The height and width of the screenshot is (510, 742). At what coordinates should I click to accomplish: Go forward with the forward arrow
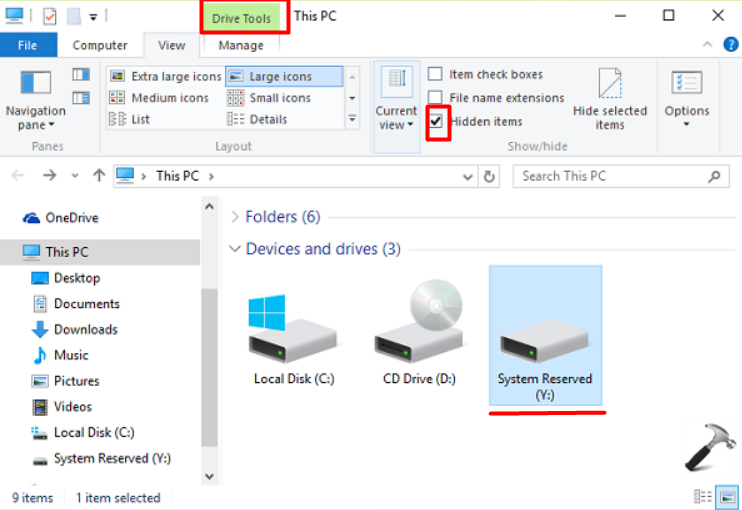point(49,176)
